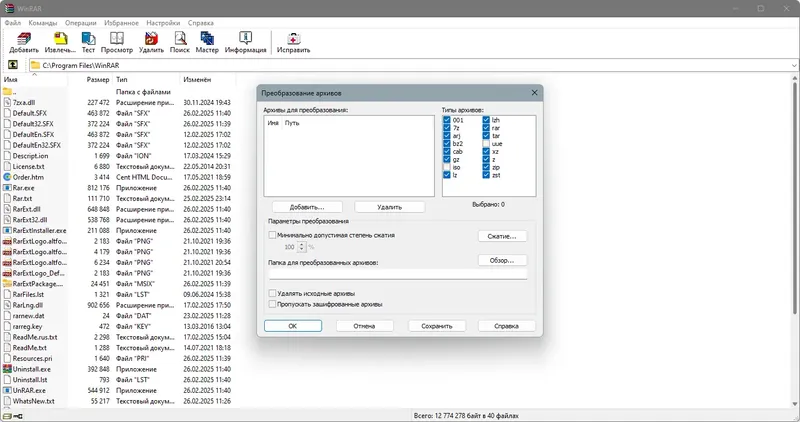Go up one folder level icon
This screenshot has width=800, height=422.
pyautogui.click(x=13, y=65)
